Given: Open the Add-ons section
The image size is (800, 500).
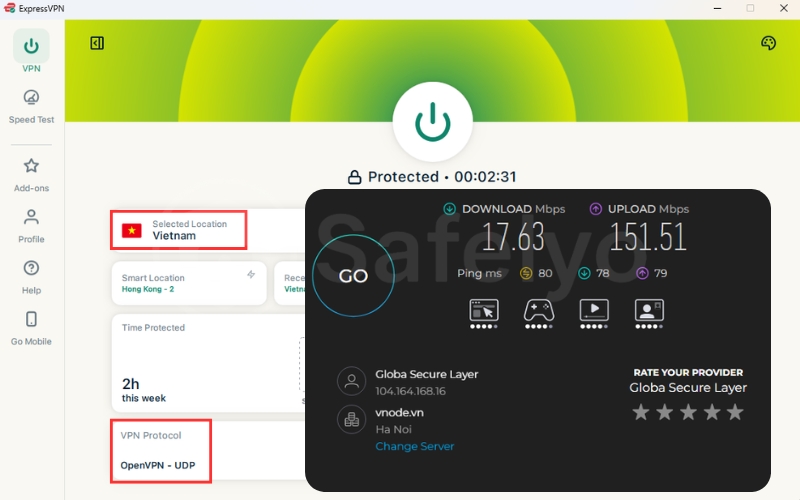Looking at the screenshot, I should click(x=31, y=175).
